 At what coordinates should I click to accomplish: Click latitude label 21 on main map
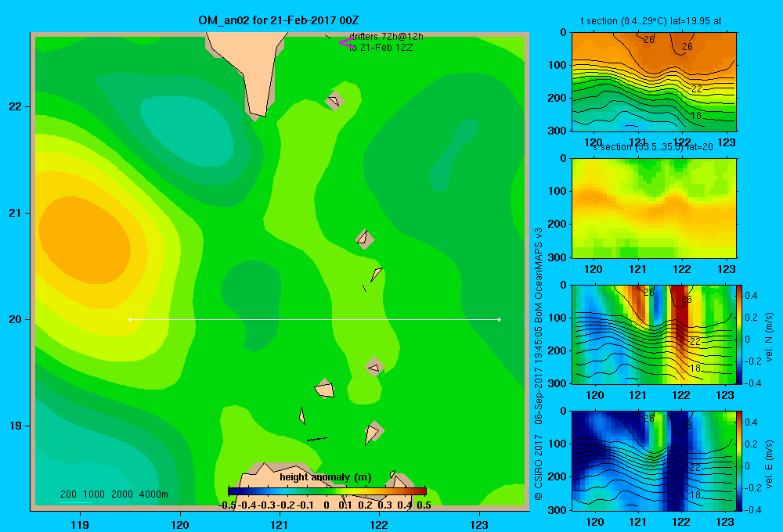[15, 213]
